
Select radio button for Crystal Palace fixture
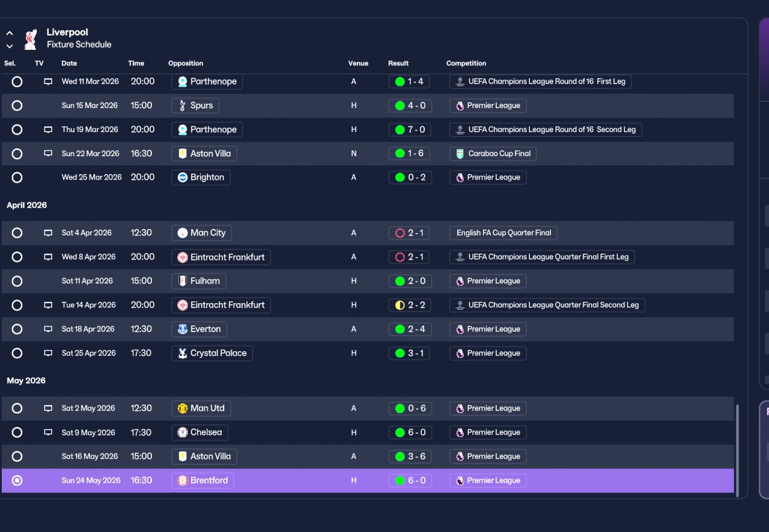(x=17, y=353)
